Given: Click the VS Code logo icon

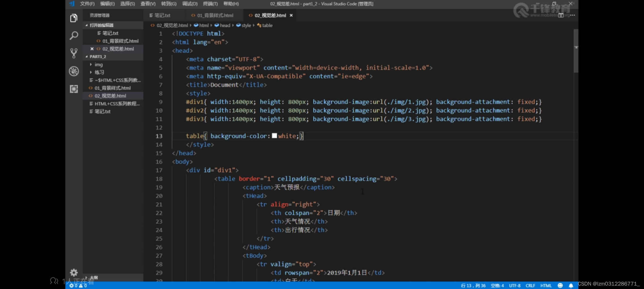Looking at the screenshot, I should (x=72, y=4).
